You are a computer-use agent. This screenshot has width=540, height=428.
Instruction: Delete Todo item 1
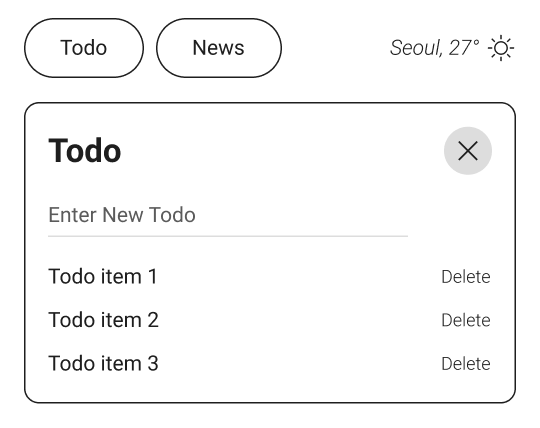(466, 276)
